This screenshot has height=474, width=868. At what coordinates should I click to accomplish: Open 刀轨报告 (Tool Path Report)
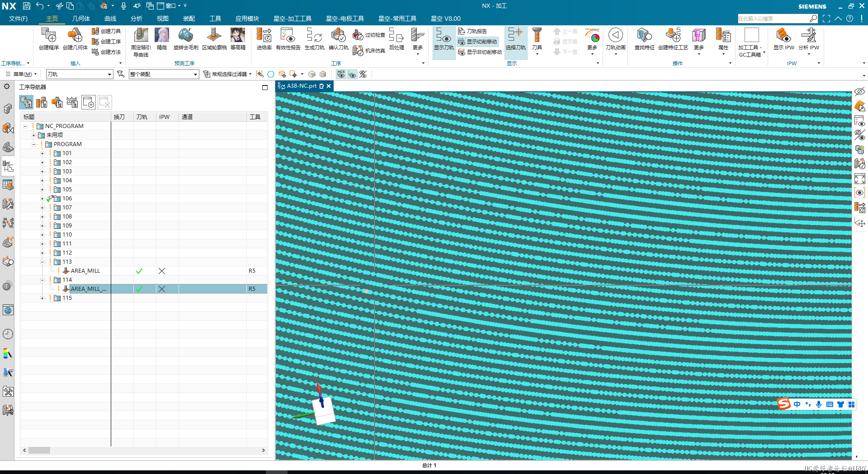(472, 31)
